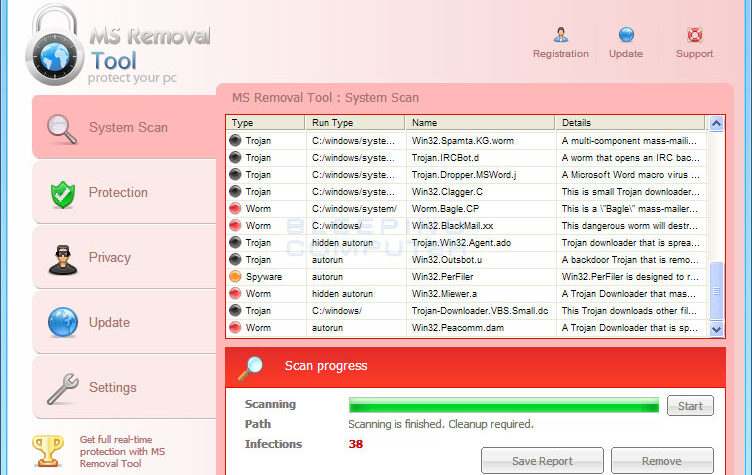The width and height of the screenshot is (752, 475).
Task: Open the Update tab in the sidebar
Action: coord(109,322)
